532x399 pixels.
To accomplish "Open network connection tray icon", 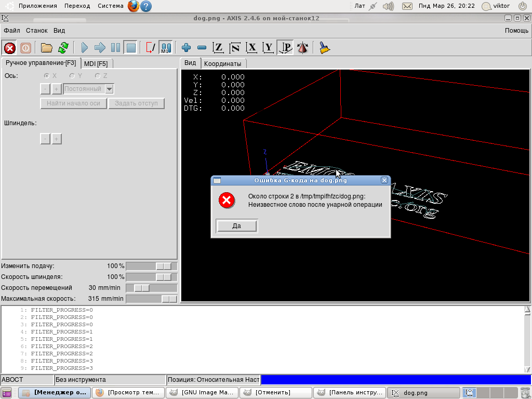I will click(x=373, y=6).
